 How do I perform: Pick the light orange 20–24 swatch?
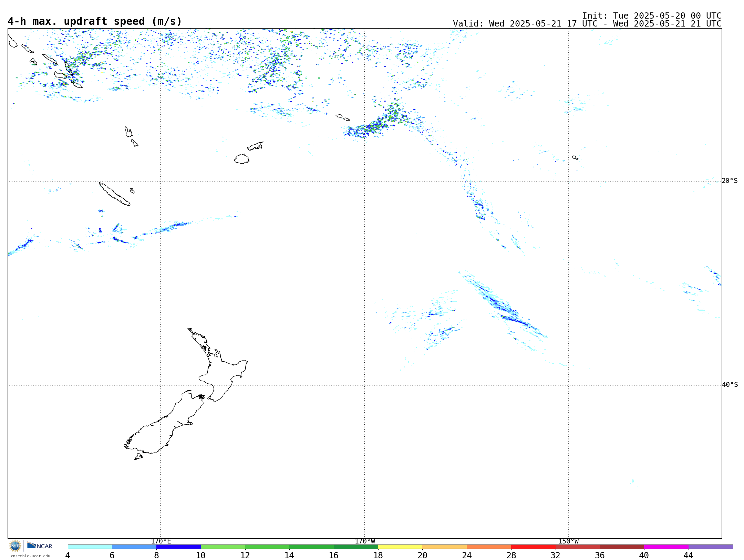click(x=445, y=547)
